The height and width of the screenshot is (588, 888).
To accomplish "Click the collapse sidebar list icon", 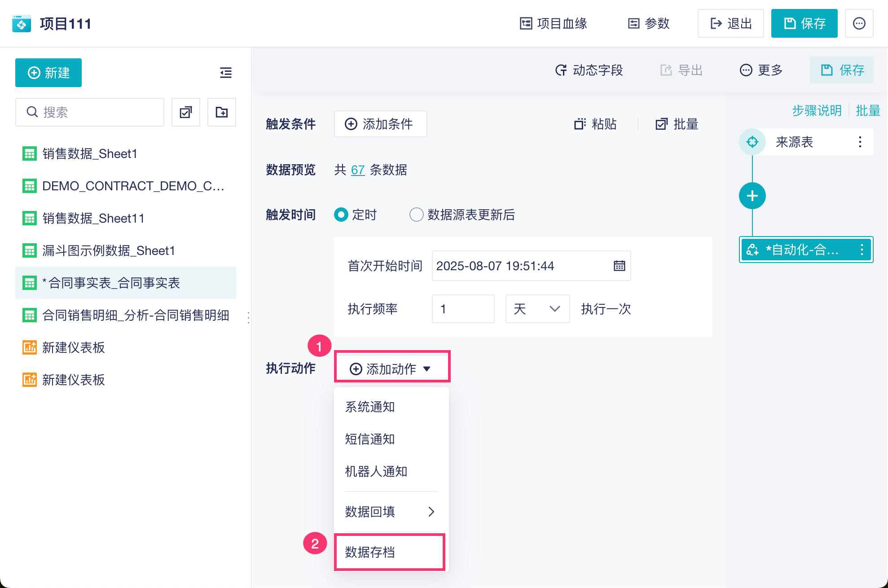I will (226, 73).
